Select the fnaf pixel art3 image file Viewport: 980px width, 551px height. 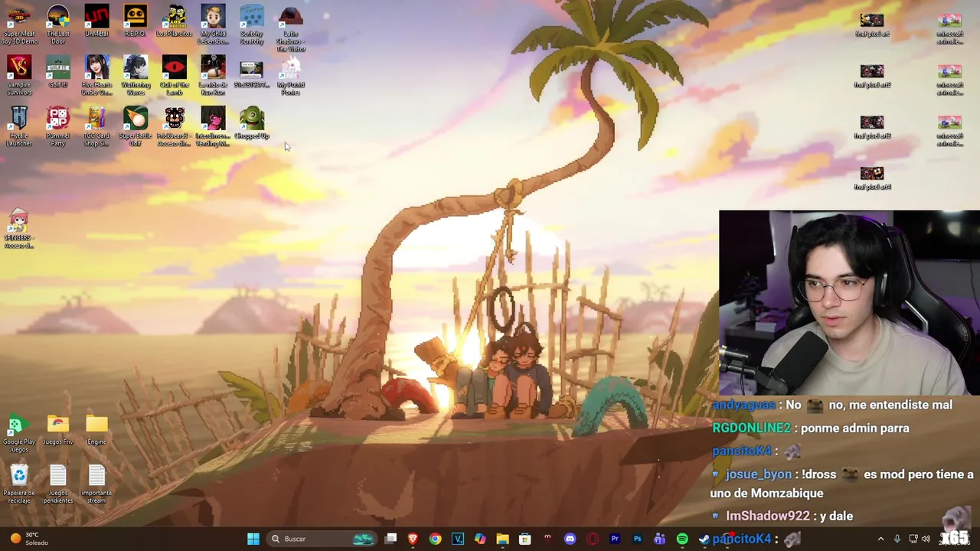[x=872, y=127]
